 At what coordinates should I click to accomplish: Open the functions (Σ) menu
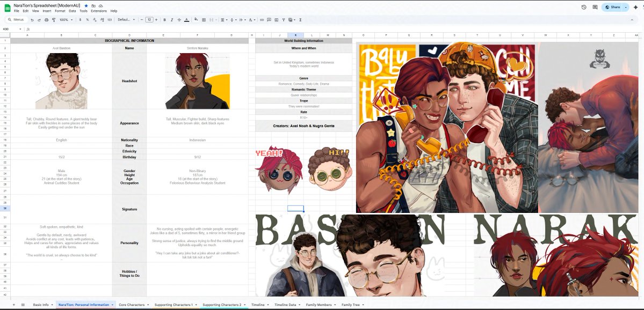[x=300, y=20]
